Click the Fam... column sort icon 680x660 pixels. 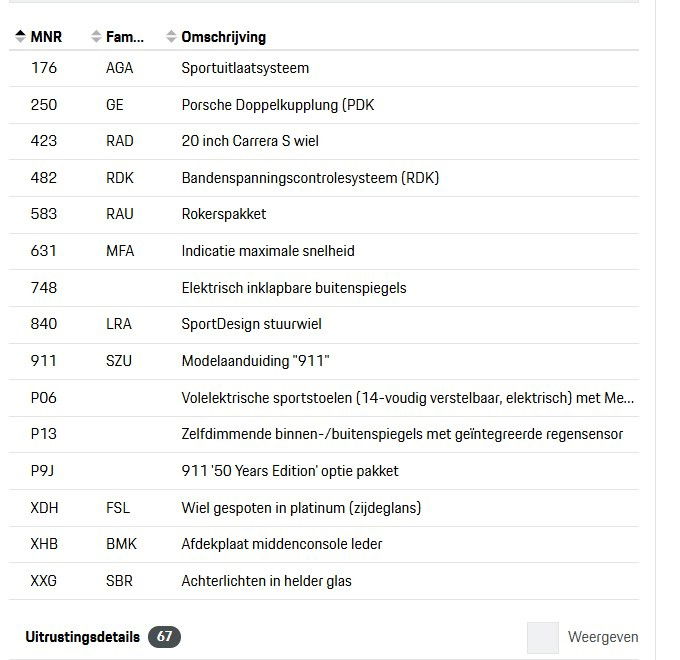pyautogui.click(x=97, y=38)
